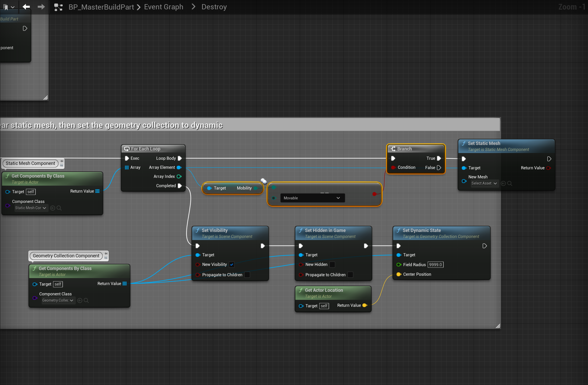Click browse magnifier on Geometry Collection class
Image resolution: width=588 pixels, height=385 pixels.
86,300
